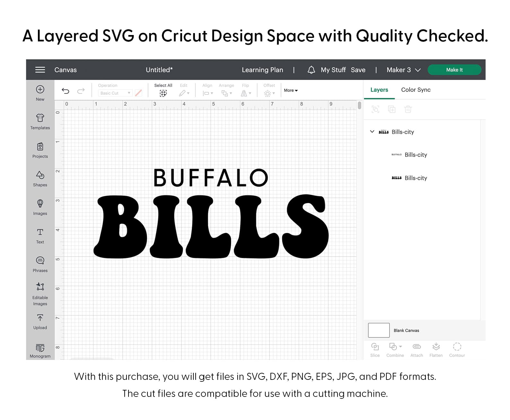Click the Select All icon
Screen dimensions: 510x420
tap(163, 93)
